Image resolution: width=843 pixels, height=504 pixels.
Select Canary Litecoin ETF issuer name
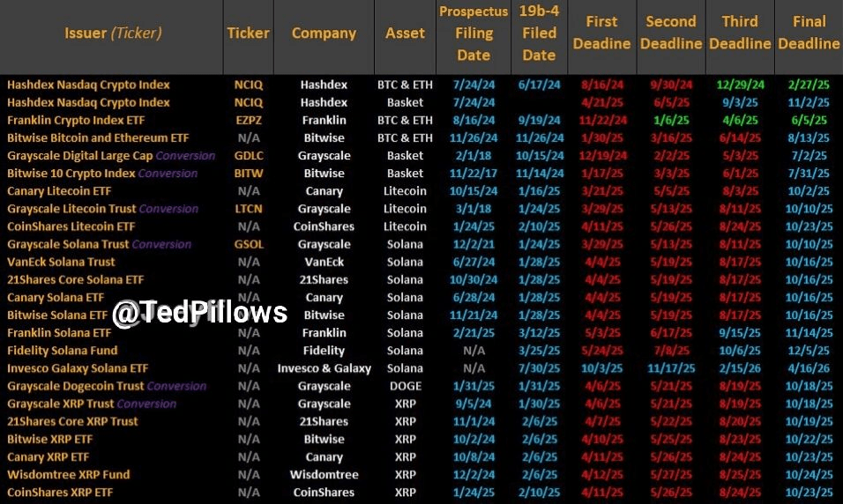pos(59,191)
